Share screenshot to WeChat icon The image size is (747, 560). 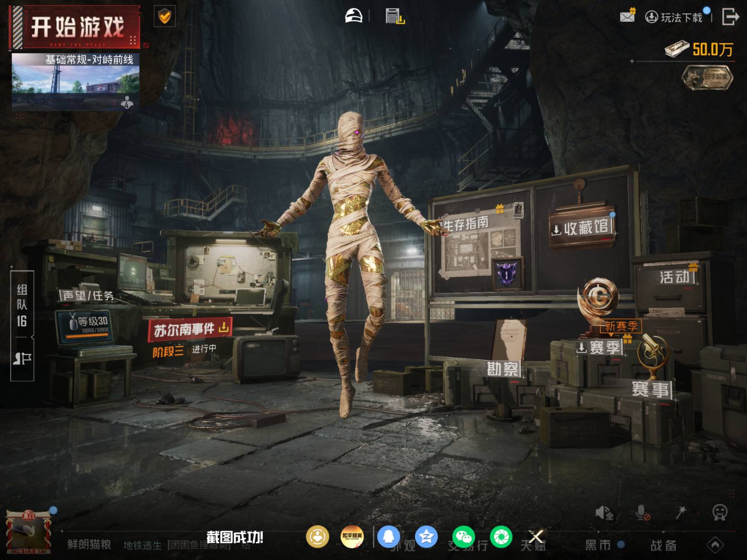point(464,537)
